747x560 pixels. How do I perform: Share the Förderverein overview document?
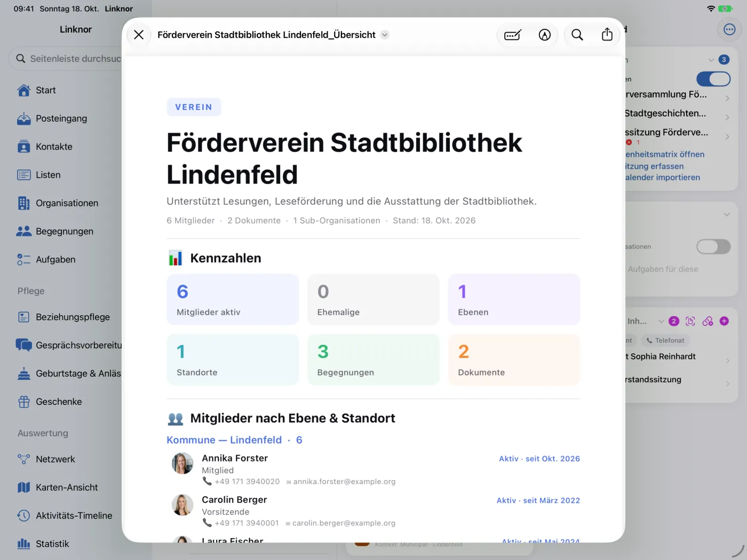coord(607,35)
